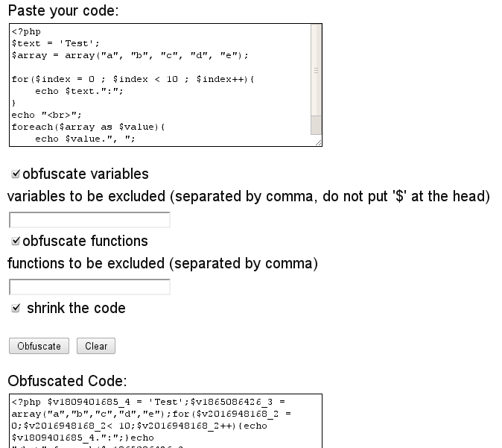Click the for loop line in pasted code
Screen dimensions: 502x448
point(133,79)
